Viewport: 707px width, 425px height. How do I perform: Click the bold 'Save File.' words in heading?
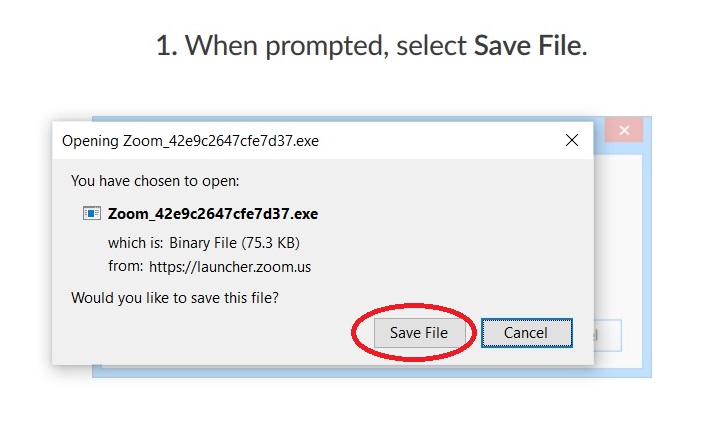click(531, 46)
